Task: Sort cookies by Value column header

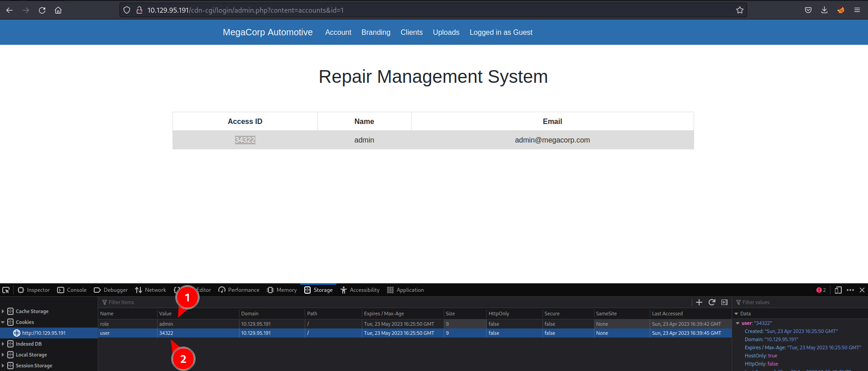Action: point(198,314)
